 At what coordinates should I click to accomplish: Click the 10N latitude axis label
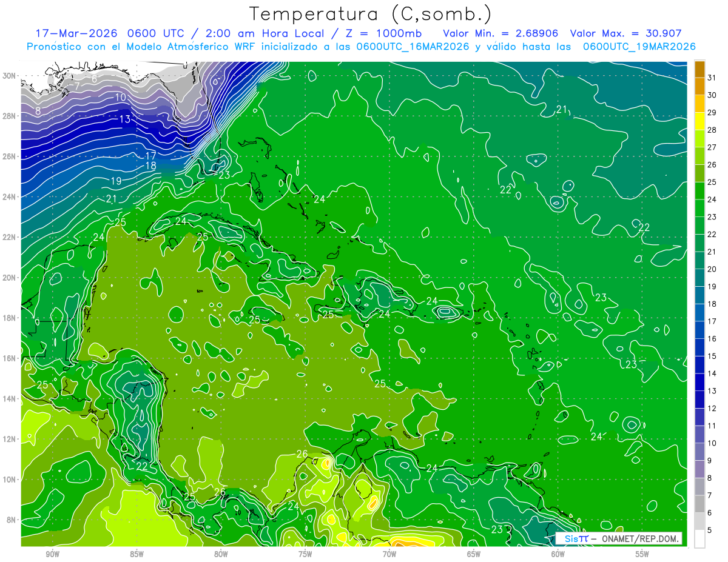pyautogui.click(x=10, y=480)
